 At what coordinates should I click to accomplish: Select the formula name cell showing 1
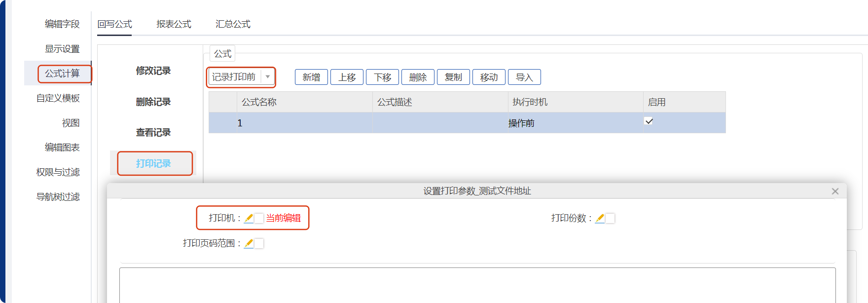point(305,123)
